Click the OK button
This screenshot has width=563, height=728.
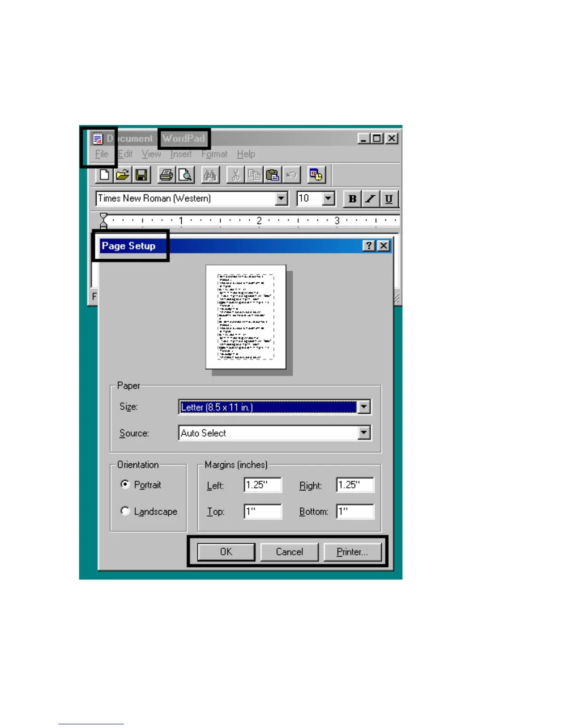click(x=226, y=552)
